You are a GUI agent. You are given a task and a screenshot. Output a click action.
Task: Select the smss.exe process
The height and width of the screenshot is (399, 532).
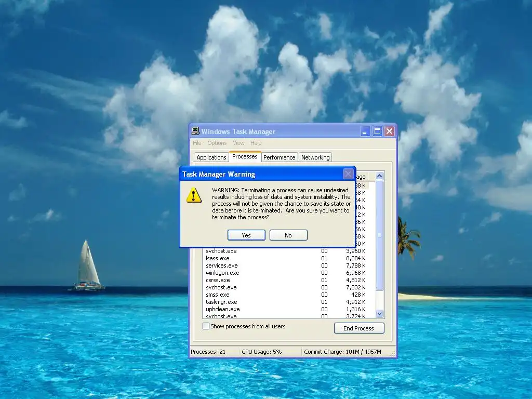[286, 295]
